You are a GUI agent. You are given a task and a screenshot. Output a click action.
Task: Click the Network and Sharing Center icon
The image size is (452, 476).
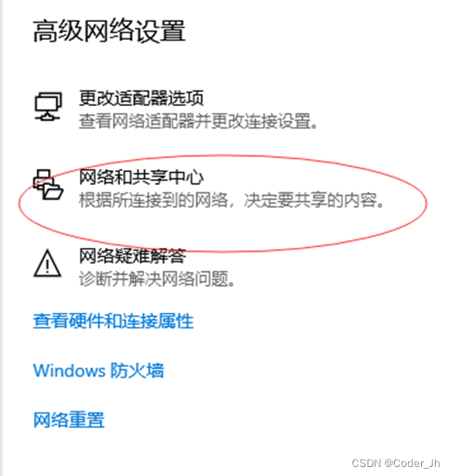(x=48, y=184)
